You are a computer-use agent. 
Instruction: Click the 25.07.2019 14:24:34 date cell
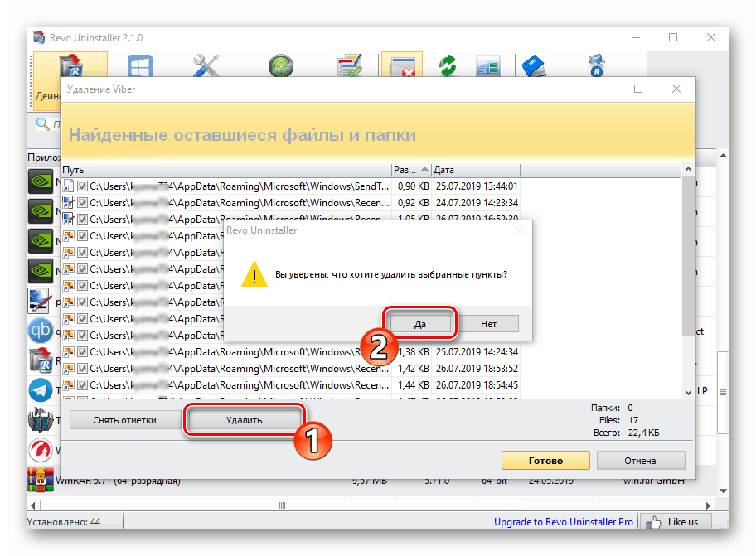click(477, 351)
